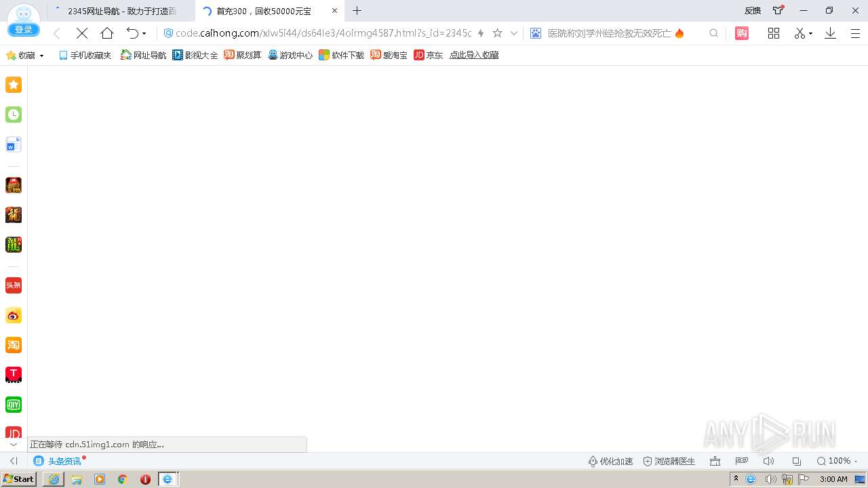Open the 100% zoom dropdown

click(837, 461)
